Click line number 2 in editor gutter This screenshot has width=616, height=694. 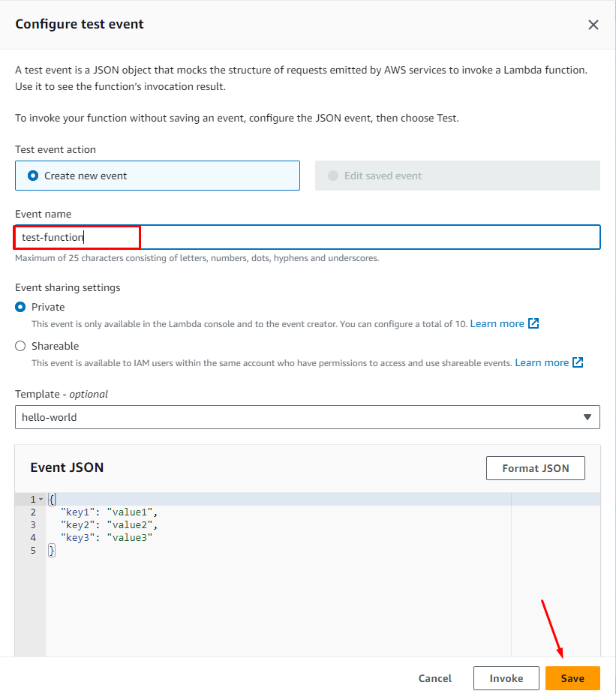click(x=33, y=512)
